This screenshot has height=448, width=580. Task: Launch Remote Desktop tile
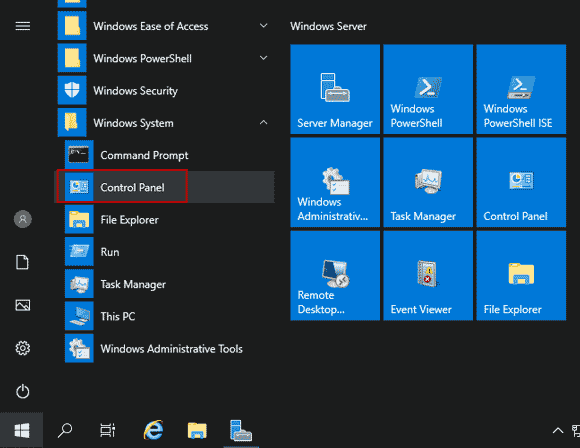point(335,276)
